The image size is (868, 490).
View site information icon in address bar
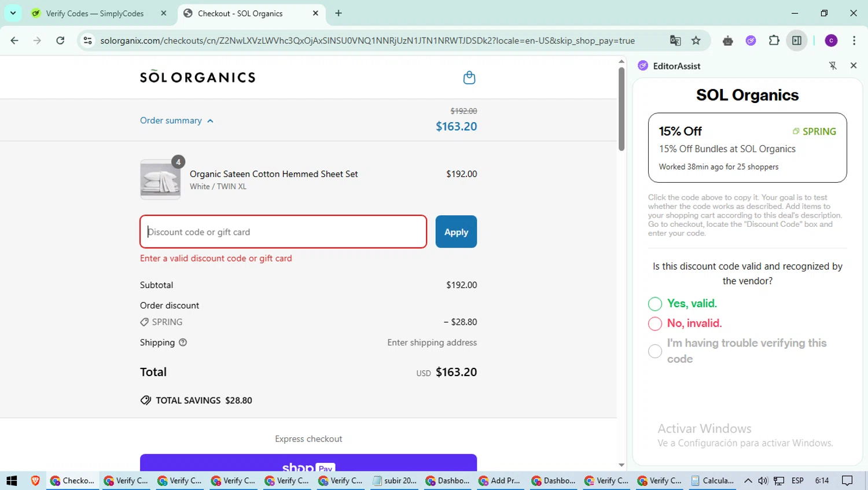click(87, 40)
